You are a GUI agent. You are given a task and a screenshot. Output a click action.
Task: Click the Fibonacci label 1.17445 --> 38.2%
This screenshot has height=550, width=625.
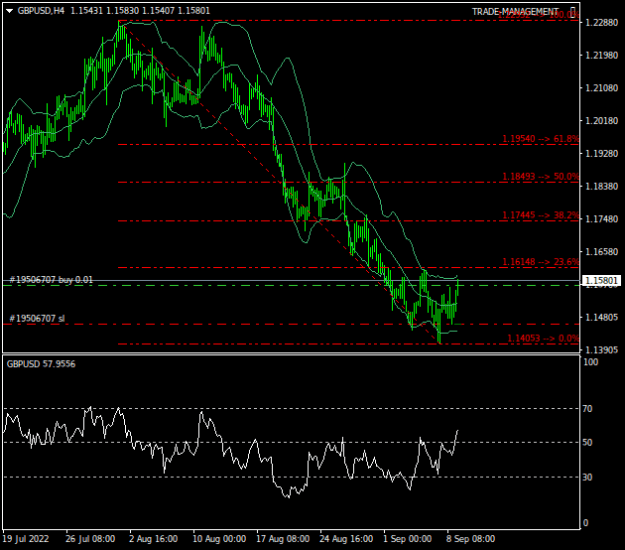[540, 215]
